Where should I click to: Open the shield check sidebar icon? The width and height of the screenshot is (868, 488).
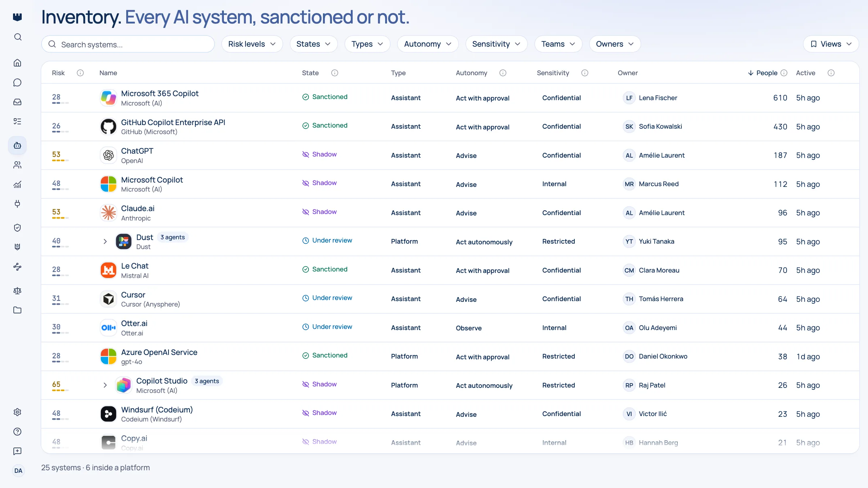pos(17,228)
